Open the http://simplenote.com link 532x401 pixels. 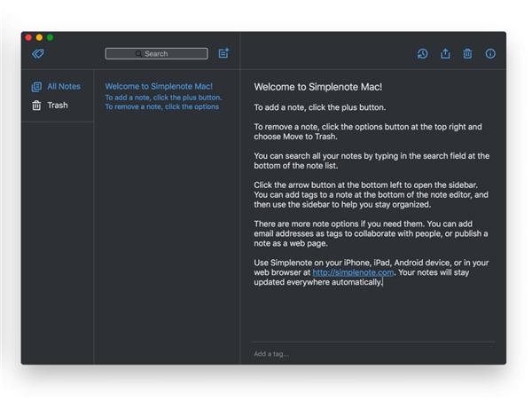[353, 272]
